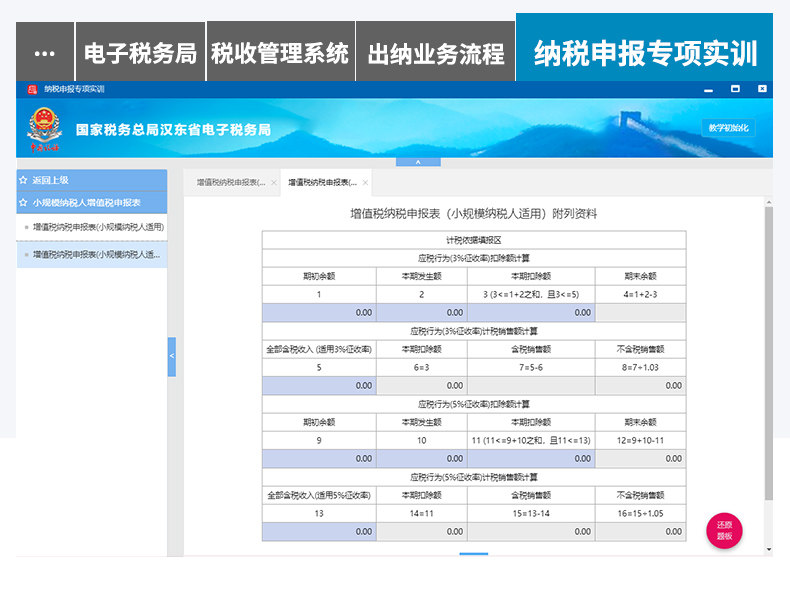Screen dimensions: 790x604
Task: Click star icon beside 小规模纳税人增值税申报表
Action: tap(23, 203)
